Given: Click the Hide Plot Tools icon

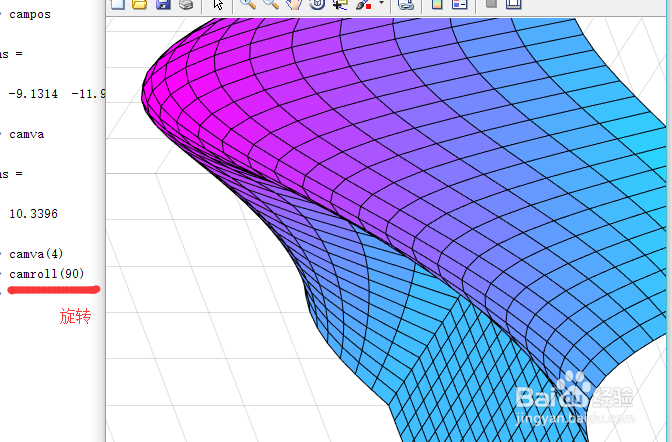Looking at the screenshot, I should (491, 4).
